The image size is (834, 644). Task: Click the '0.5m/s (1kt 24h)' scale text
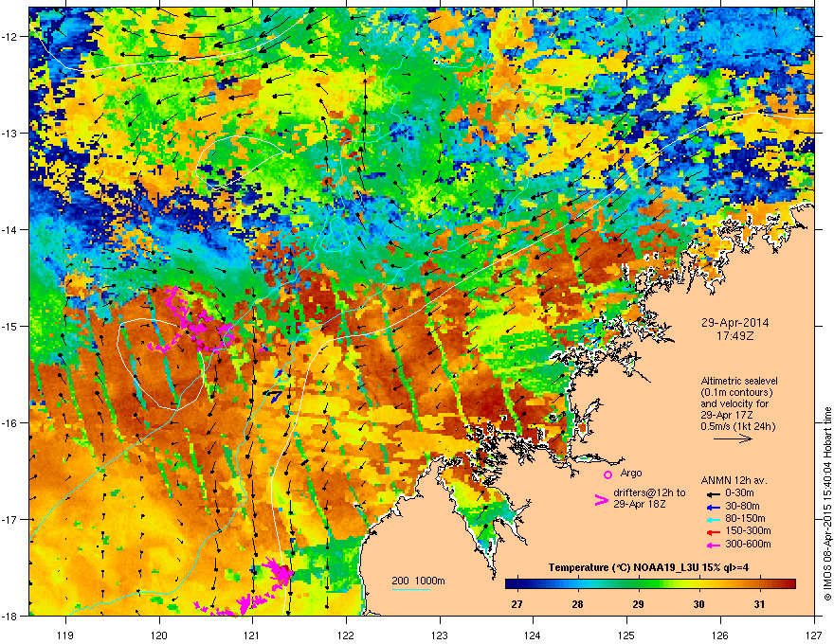[738, 426]
